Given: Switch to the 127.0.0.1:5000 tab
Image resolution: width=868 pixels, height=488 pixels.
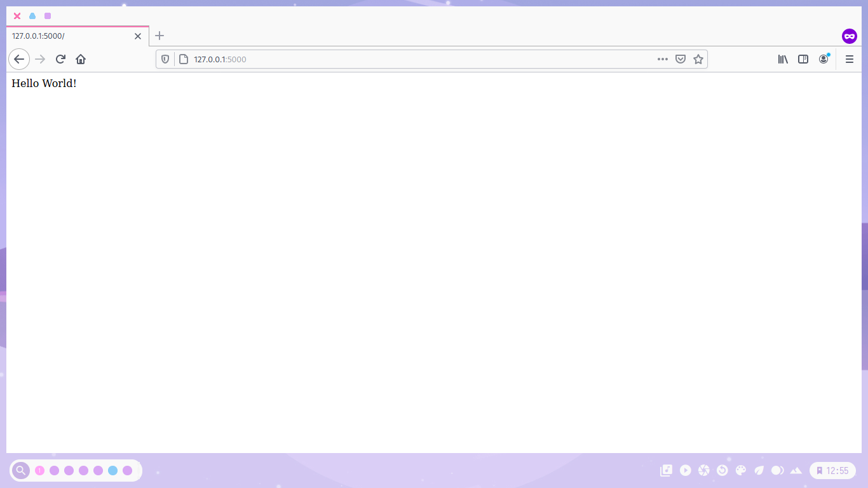Looking at the screenshot, I should pyautogui.click(x=70, y=36).
